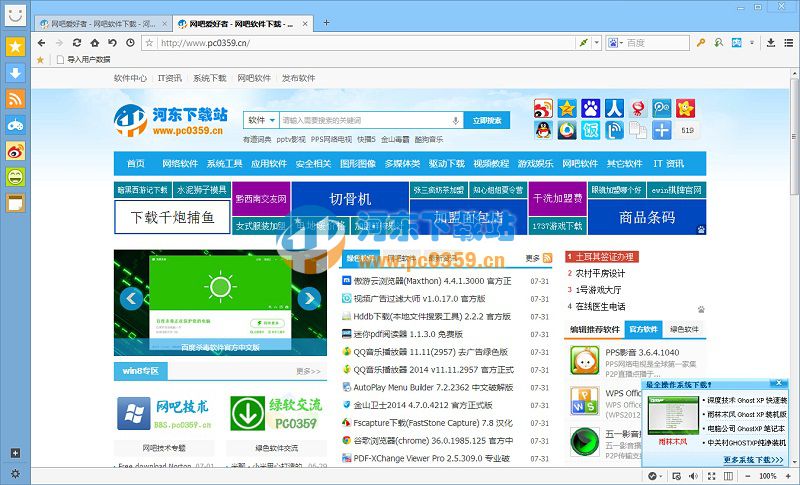Switch to the 编辑推荐软件 tab
800x485 pixels.
pyautogui.click(x=594, y=329)
